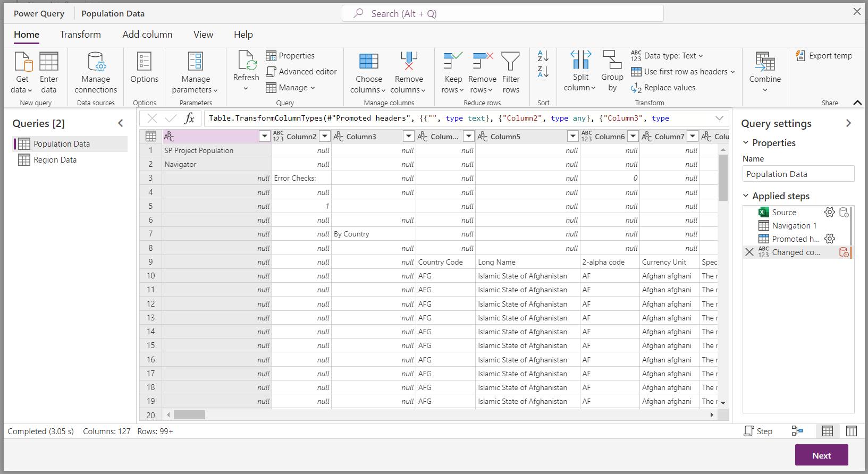868x474 pixels.
Task: Open the Combine menu
Action: click(765, 72)
